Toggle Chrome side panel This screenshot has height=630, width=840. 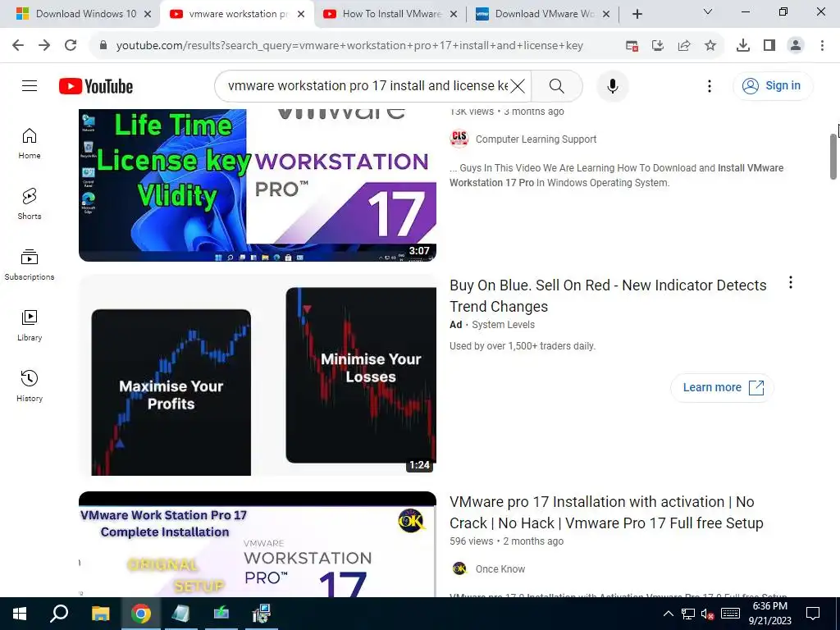[769, 46]
